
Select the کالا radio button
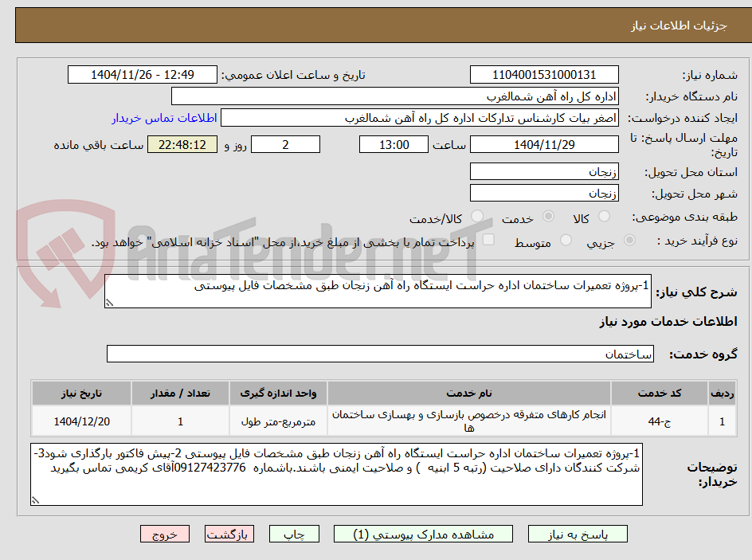[605, 217]
